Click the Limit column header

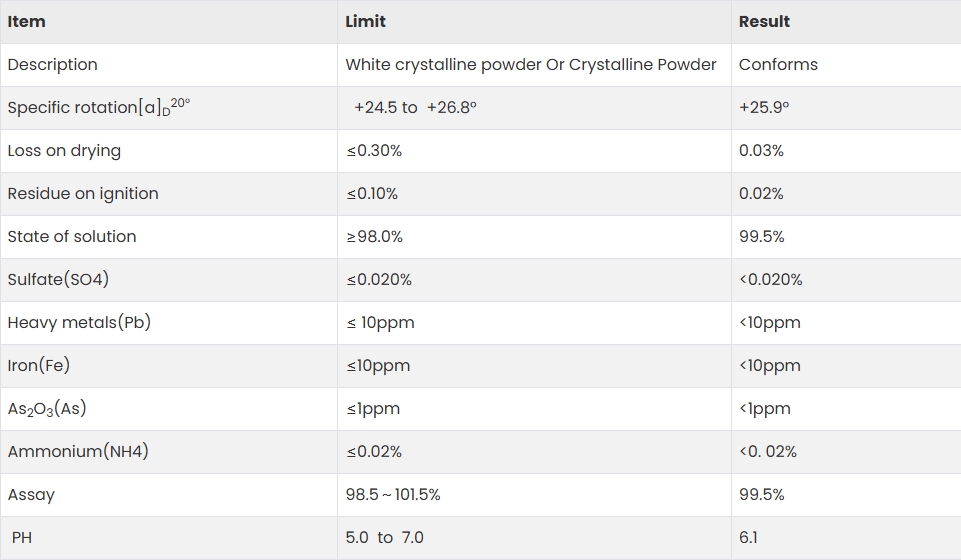tap(365, 21)
